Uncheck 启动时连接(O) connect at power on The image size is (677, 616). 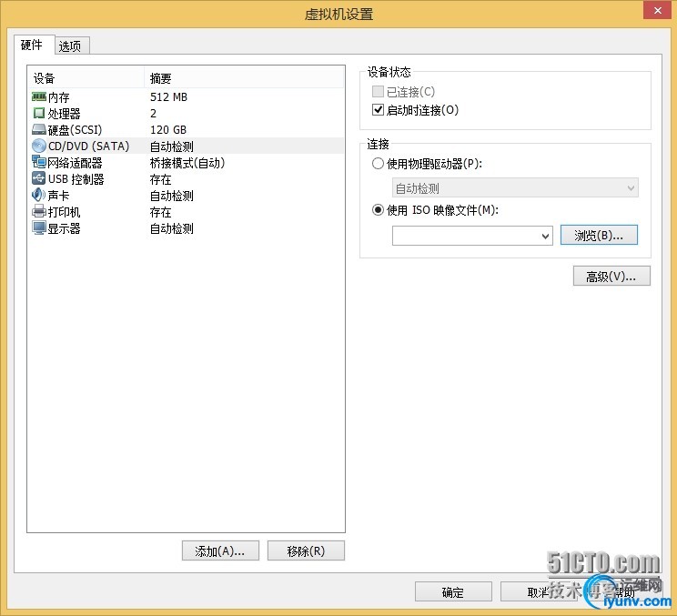click(x=378, y=110)
